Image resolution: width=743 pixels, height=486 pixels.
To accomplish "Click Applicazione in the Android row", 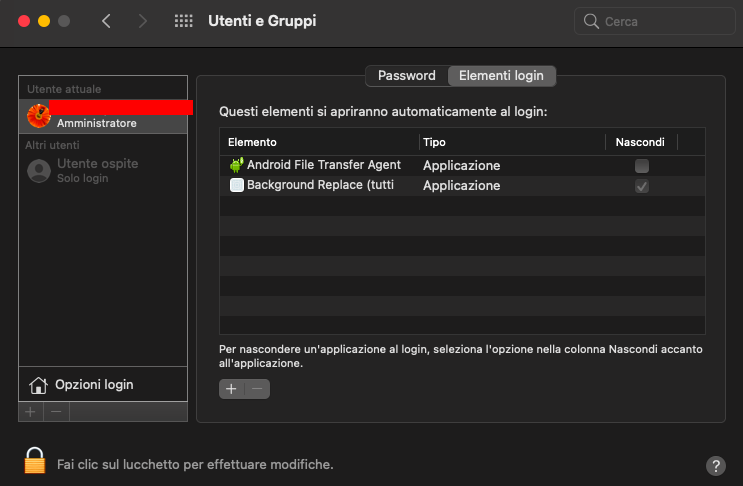I will point(462,166).
